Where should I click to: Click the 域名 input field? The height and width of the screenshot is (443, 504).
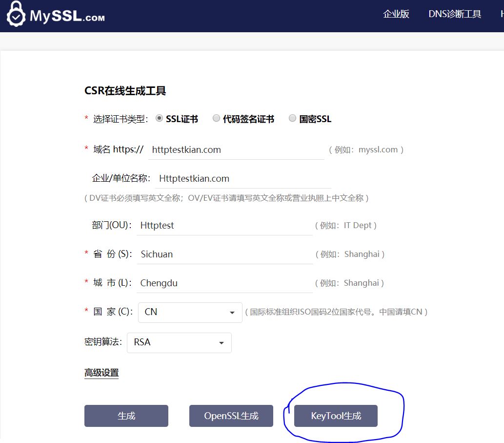click(x=236, y=150)
